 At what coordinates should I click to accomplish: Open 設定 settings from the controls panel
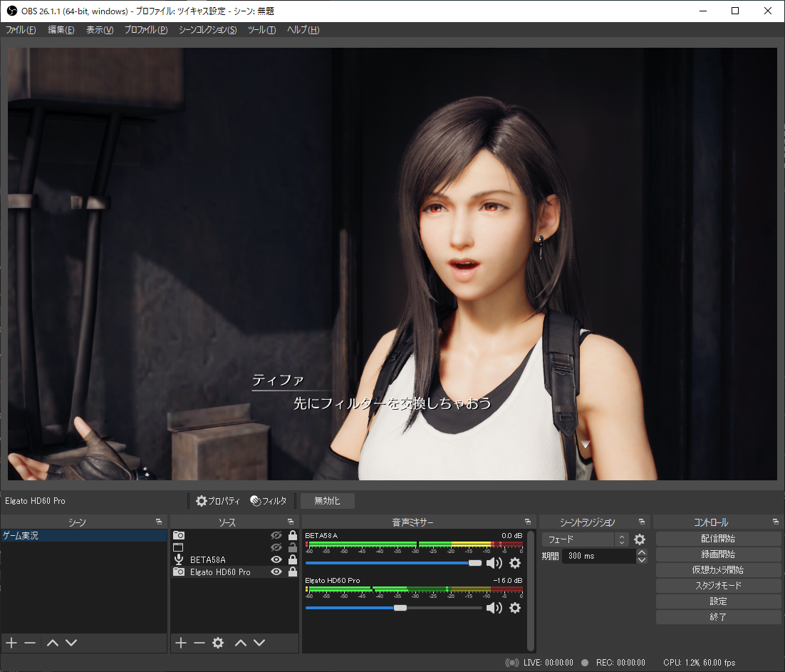[718, 601]
